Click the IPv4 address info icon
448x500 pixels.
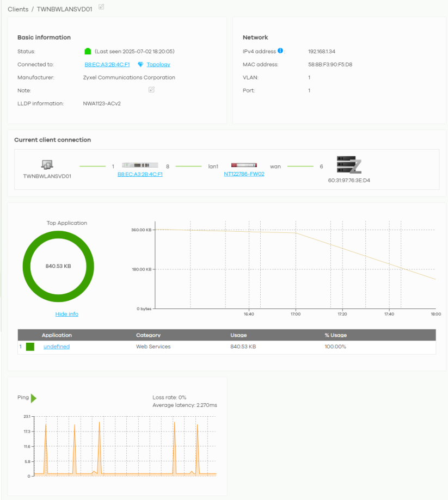click(x=280, y=51)
